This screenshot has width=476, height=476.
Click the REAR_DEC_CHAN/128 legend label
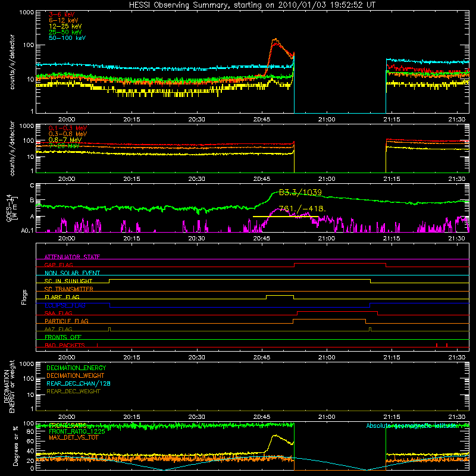[79, 383]
